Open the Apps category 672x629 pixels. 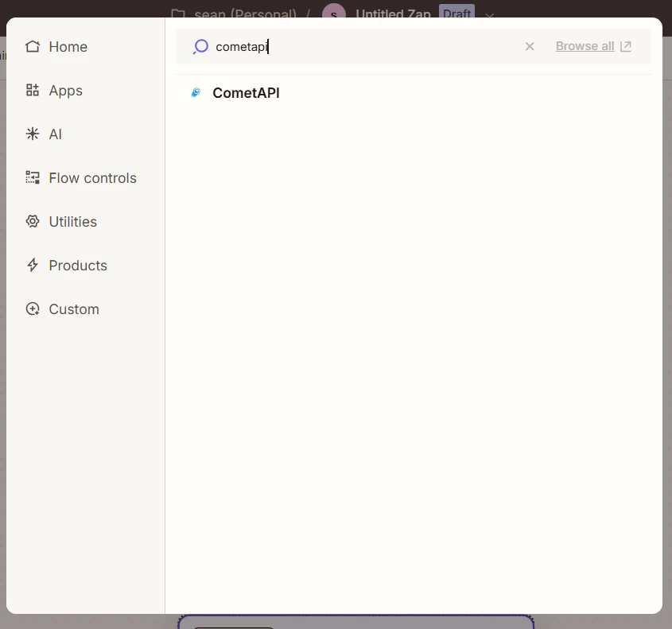(53, 91)
